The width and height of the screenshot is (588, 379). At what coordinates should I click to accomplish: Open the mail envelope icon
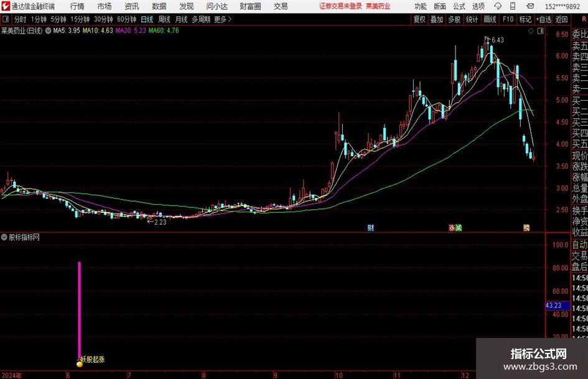tap(530, 6)
